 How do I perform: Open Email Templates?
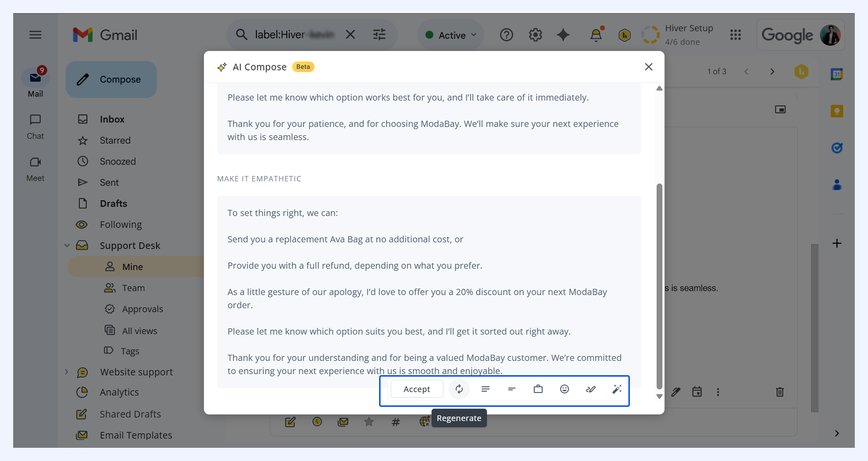136,435
